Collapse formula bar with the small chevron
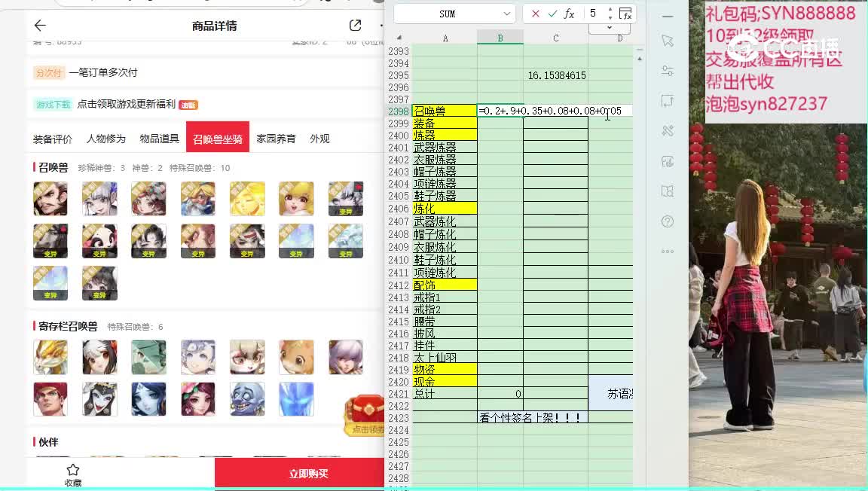The width and height of the screenshot is (868, 491). 610,28
